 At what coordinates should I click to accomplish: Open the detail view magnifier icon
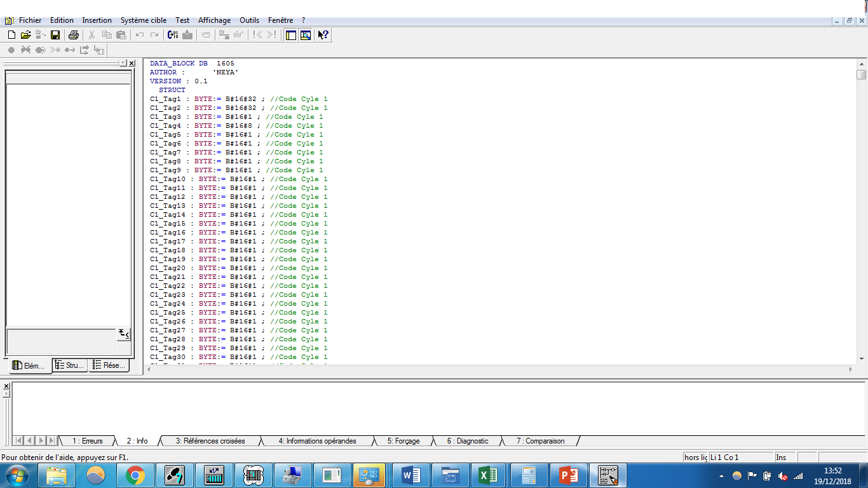[x=306, y=35]
